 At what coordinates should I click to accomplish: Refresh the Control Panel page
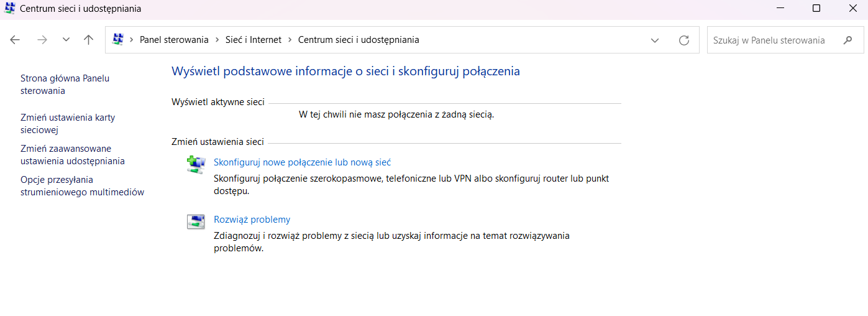(x=684, y=40)
